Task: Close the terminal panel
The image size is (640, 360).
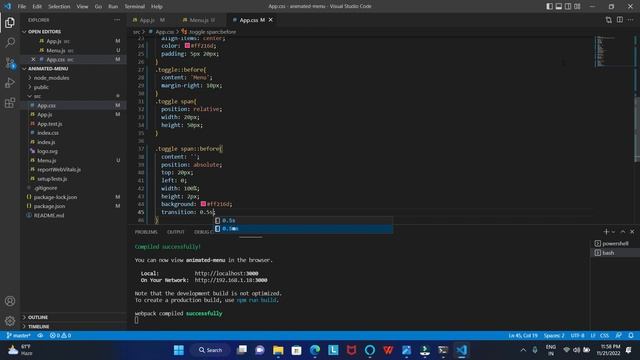Action: click(x=632, y=231)
